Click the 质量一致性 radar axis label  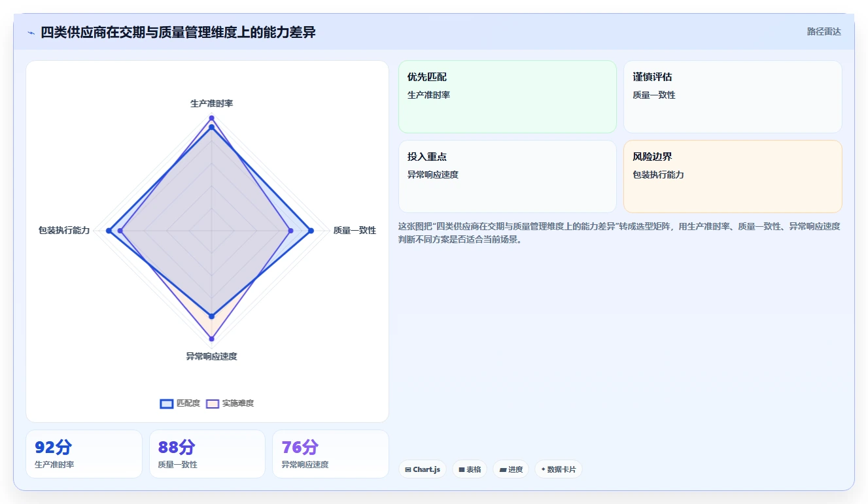(355, 230)
